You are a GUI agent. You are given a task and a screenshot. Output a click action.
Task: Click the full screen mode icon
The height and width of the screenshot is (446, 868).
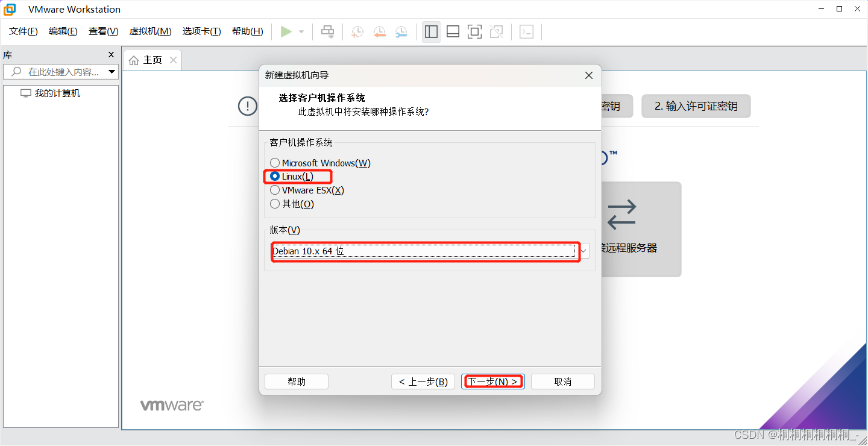(475, 31)
